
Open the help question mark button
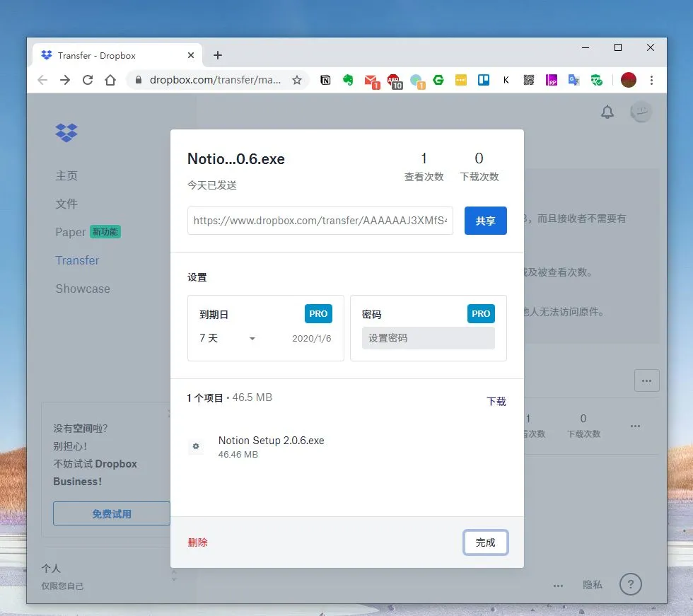point(631,584)
